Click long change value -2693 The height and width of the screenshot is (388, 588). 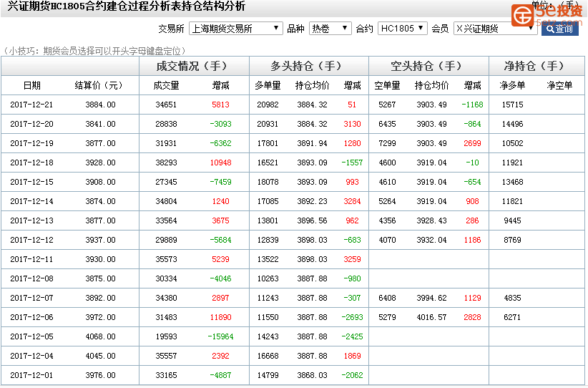click(x=352, y=317)
